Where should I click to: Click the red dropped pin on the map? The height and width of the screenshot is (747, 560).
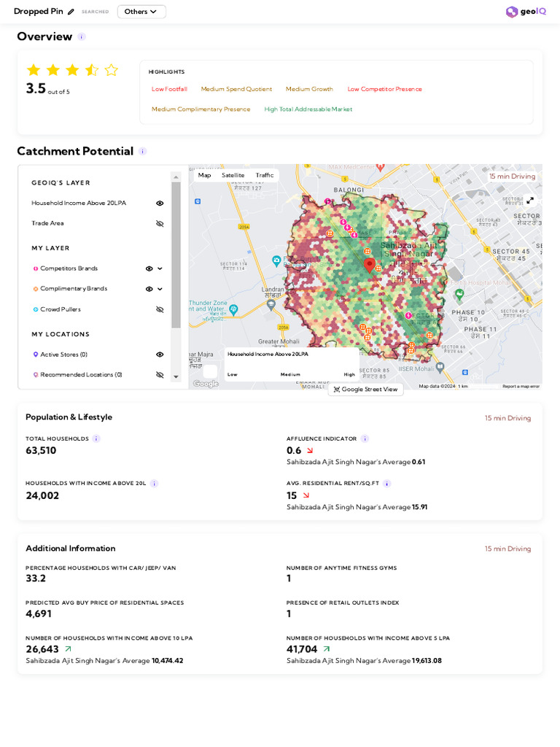[369, 265]
